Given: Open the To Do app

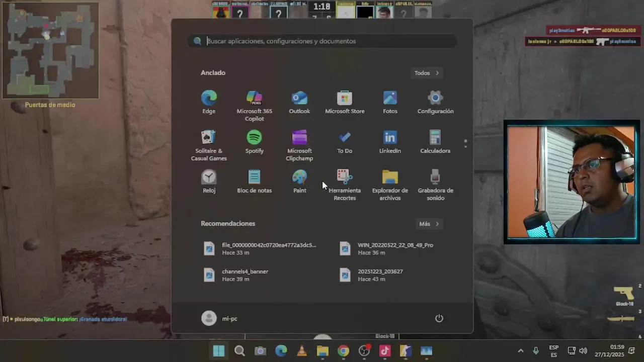Looking at the screenshot, I should pos(345,142).
